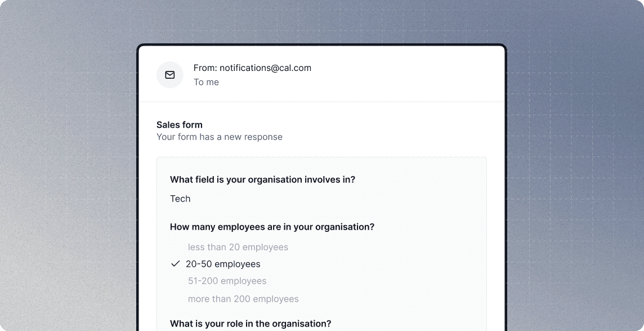Choose the 51-200 employees option
This screenshot has width=644, height=331.
[227, 281]
